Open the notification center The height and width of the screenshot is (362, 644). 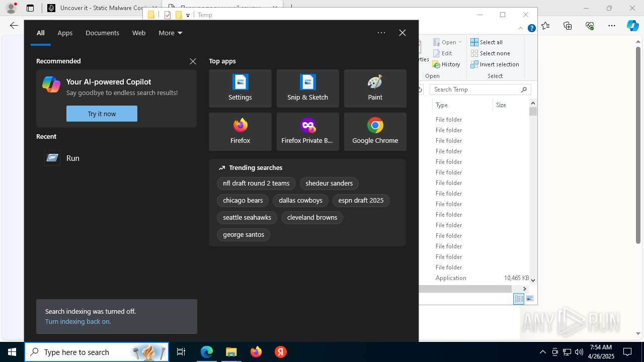click(x=627, y=352)
